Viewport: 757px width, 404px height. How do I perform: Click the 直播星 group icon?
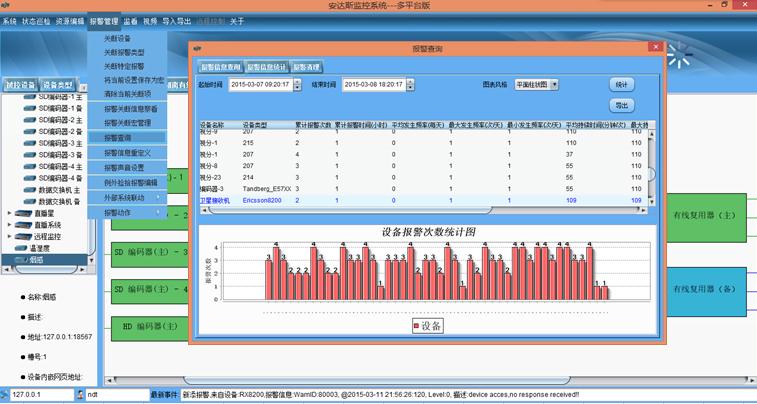23,213
